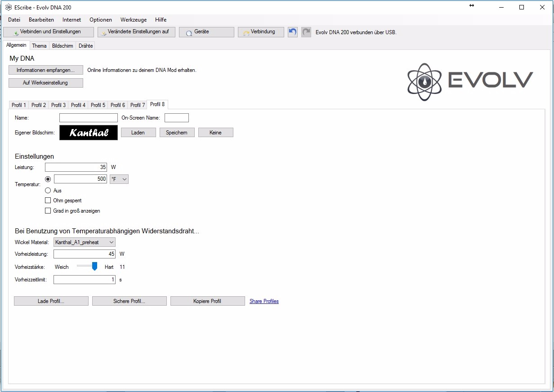This screenshot has width=554, height=392.
Task: Click Verbinden und Einstellungen toolbar button
Action: [48, 32]
